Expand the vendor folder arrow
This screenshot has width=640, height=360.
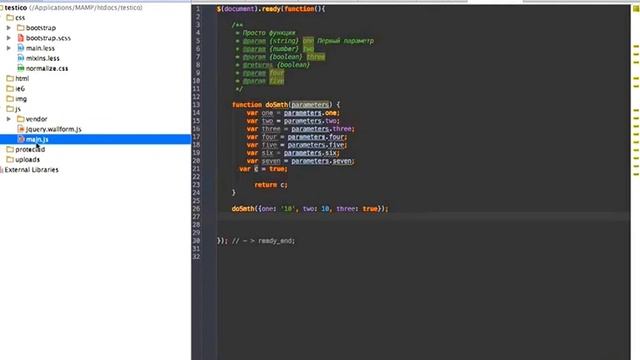[x=9, y=119]
